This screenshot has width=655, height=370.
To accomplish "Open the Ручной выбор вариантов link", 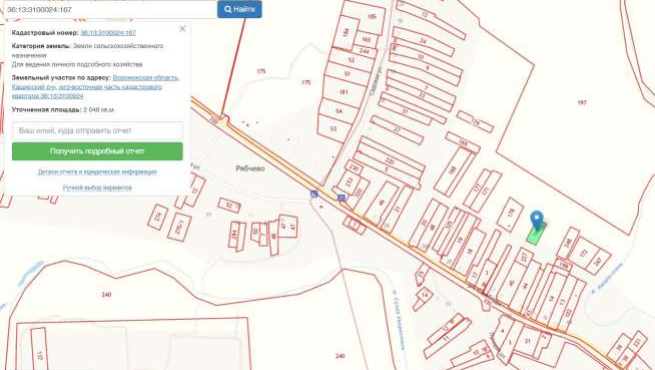I will coord(97,188).
